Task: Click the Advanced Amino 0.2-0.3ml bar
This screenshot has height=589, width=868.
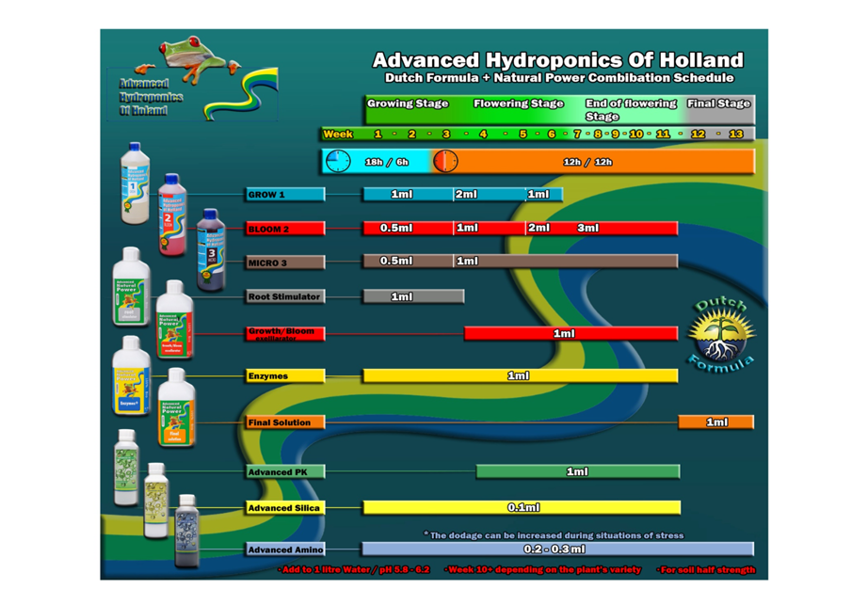Action: point(558,549)
